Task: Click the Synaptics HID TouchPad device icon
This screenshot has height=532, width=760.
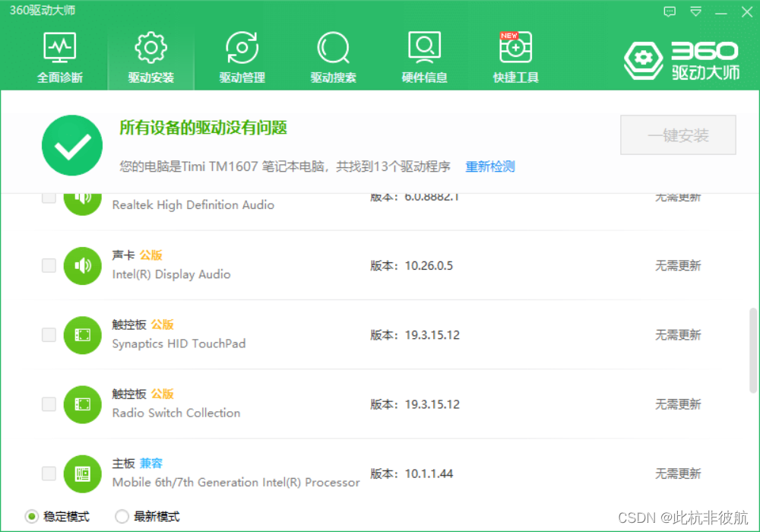Action: coord(82,335)
